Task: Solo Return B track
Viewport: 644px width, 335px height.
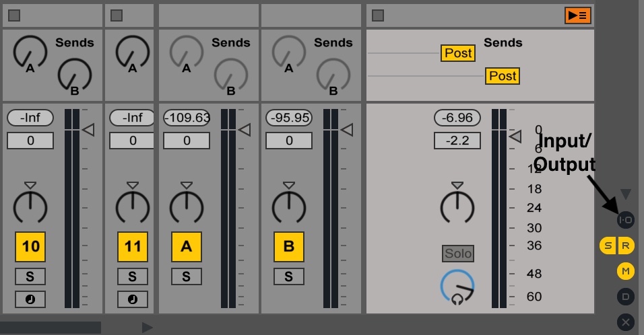Action: click(289, 276)
